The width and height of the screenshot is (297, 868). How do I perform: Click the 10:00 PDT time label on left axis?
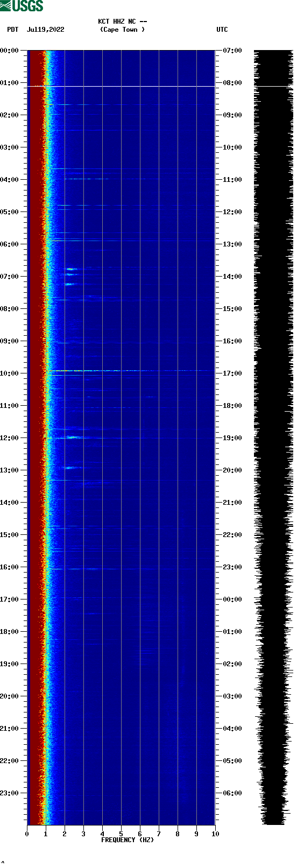tap(10, 373)
